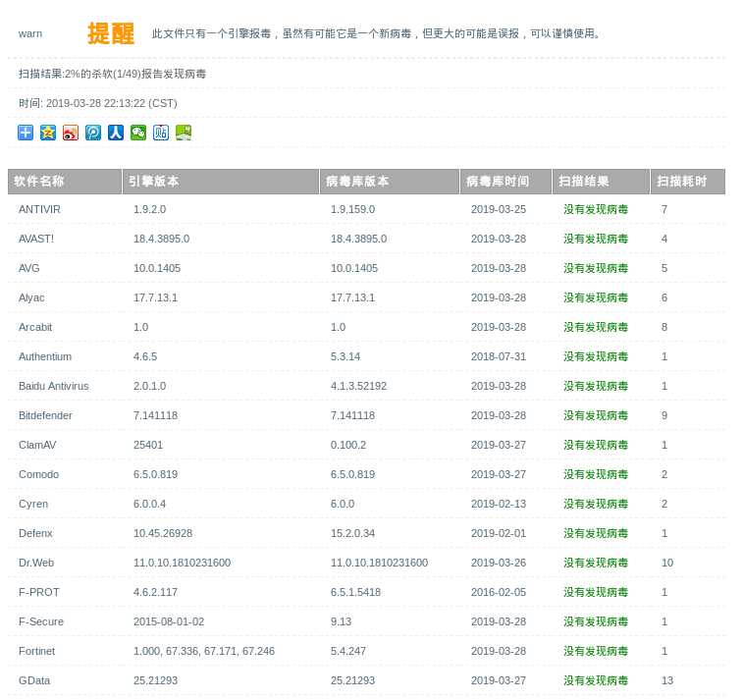Click ClamAV database version 0.100.2
Screen dimensions: 743x700
348,445
